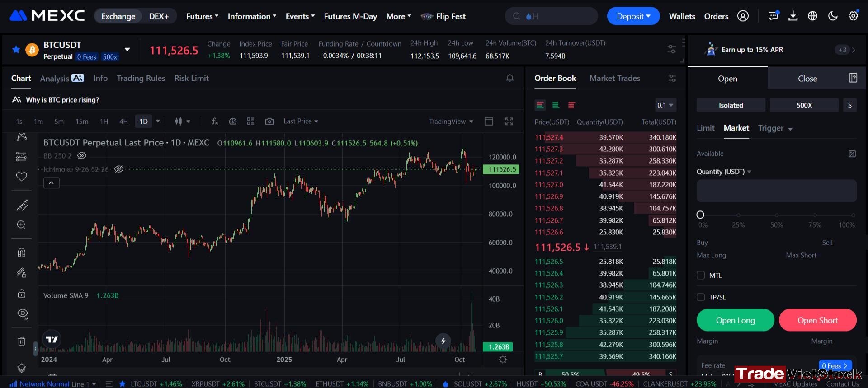The image size is (868, 388).
Task: Take a chart snapshot with camera icon
Action: click(269, 121)
